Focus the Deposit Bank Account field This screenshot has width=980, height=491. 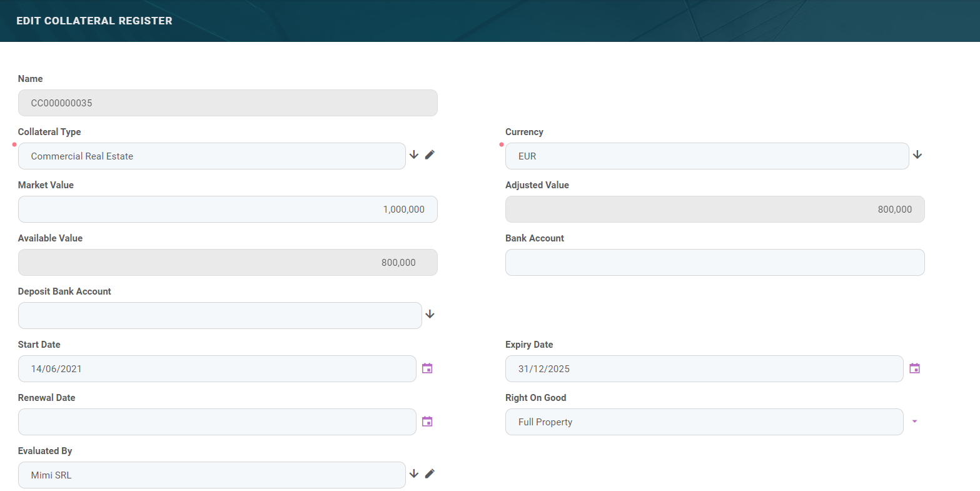coord(220,316)
